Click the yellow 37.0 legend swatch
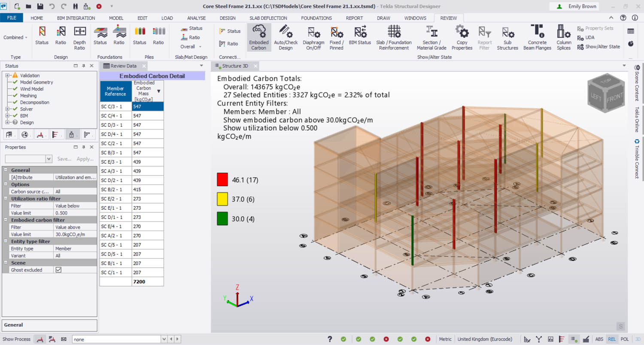The width and height of the screenshot is (644, 345). (222, 200)
